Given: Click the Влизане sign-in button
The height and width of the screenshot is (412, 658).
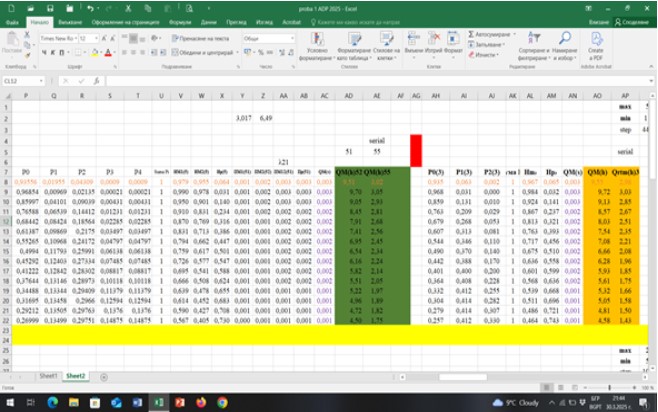Looking at the screenshot, I should coord(597,21).
